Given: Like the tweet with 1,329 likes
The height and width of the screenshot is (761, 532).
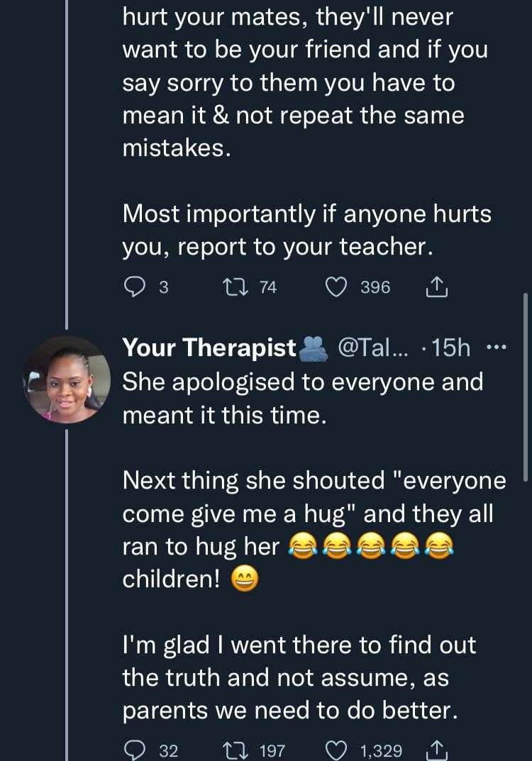Looking at the screenshot, I should (337, 750).
